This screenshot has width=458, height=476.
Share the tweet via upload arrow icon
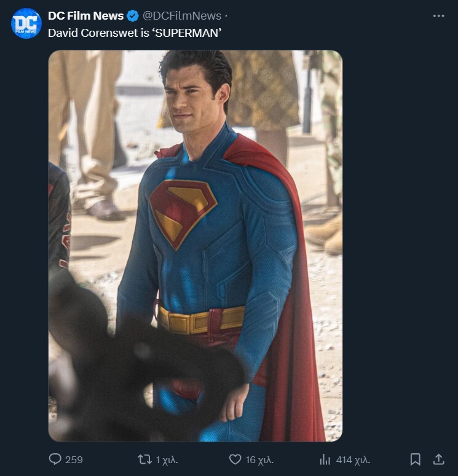[x=438, y=459]
